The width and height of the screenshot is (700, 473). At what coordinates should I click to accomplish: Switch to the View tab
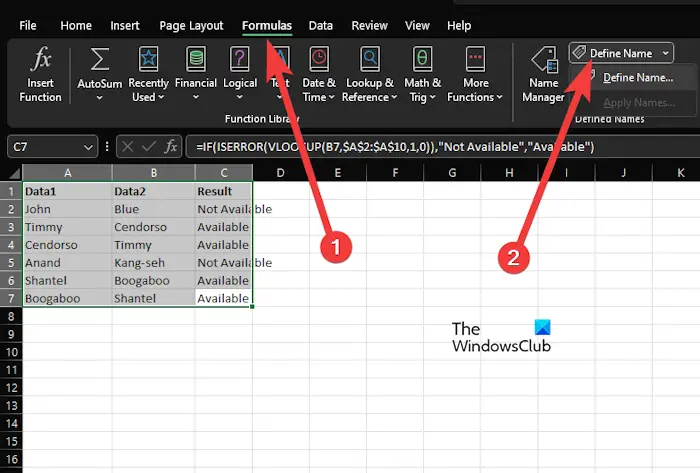417,25
